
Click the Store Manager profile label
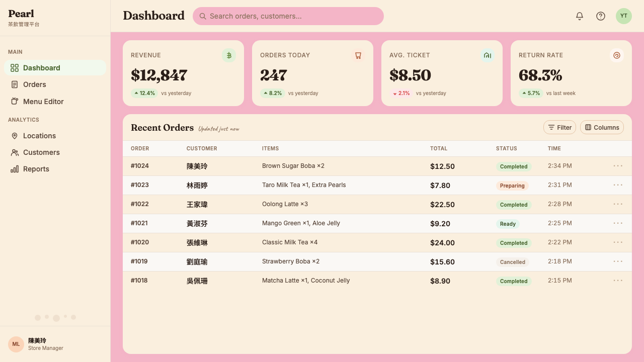pos(46,348)
